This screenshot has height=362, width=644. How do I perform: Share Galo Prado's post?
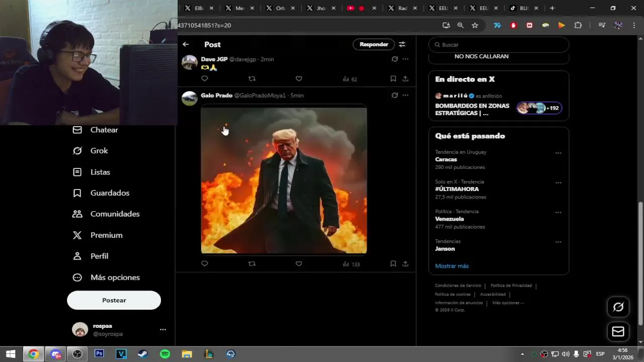tap(405, 263)
